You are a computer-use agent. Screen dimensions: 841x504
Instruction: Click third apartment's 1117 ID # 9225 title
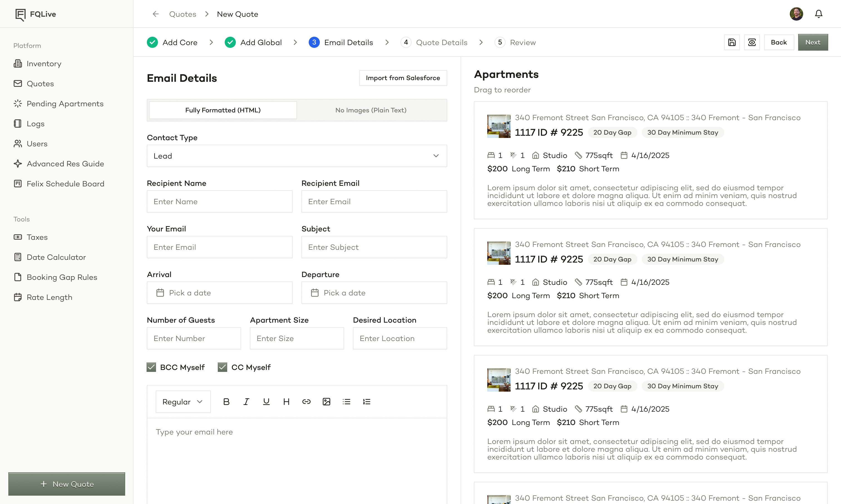(x=549, y=386)
